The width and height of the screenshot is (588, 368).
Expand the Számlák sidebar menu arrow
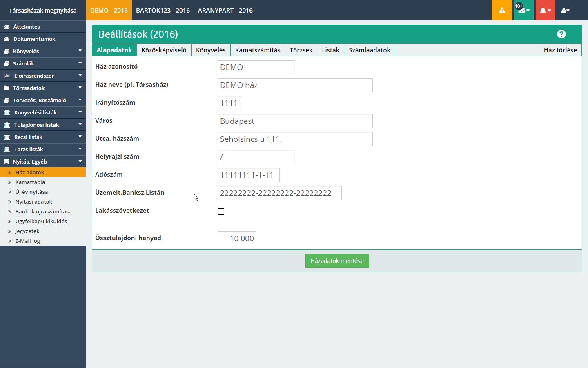pyautogui.click(x=80, y=63)
